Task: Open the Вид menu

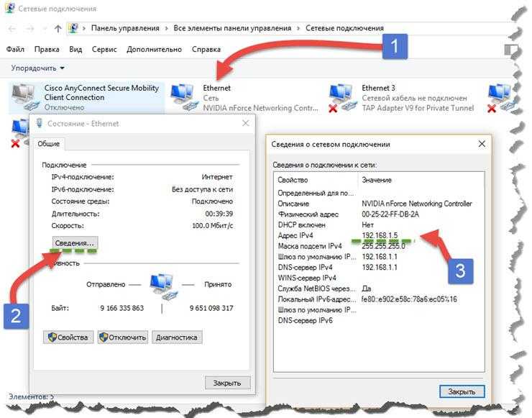Action: (75, 49)
